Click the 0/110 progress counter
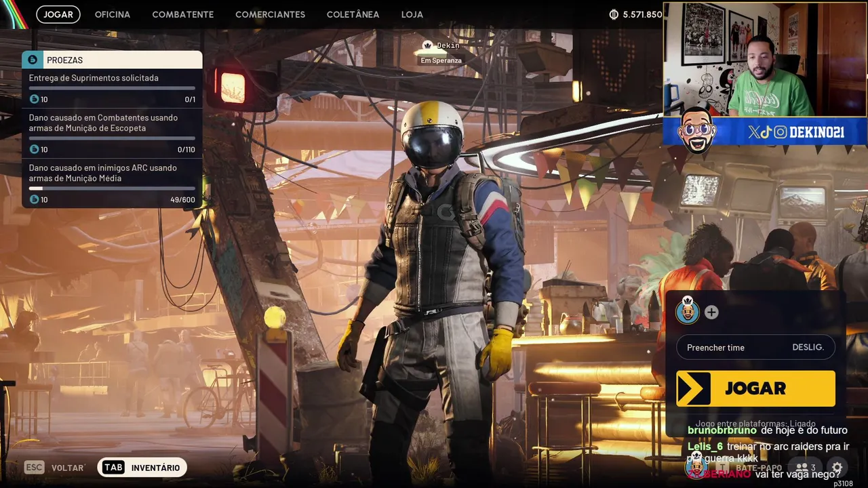 coord(186,150)
